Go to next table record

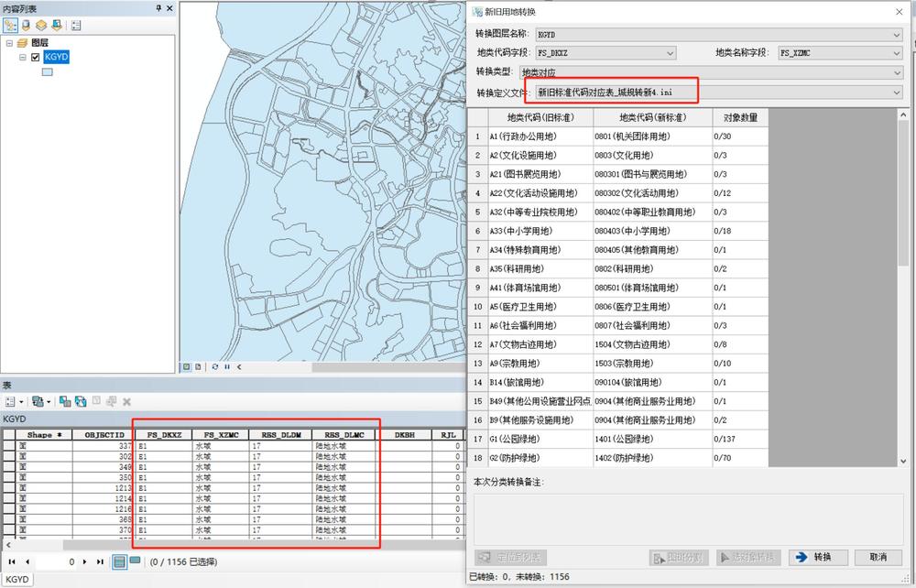[84, 561]
